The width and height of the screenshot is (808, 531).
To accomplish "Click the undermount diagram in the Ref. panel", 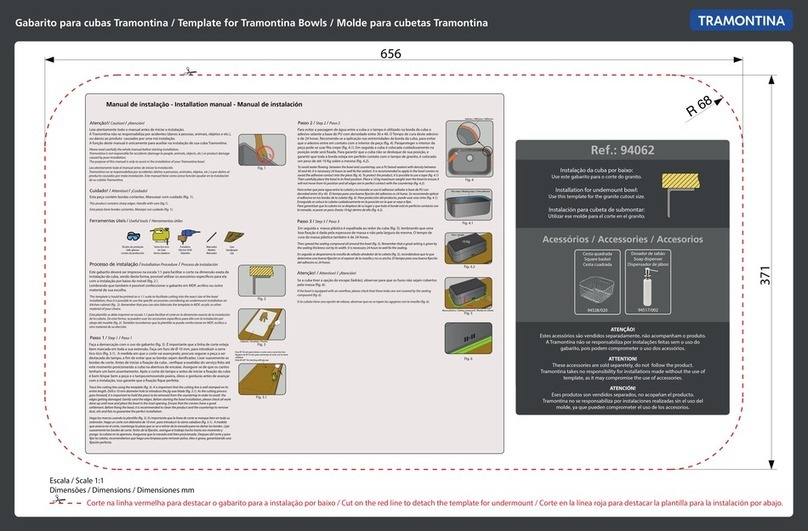I will [x=680, y=194].
